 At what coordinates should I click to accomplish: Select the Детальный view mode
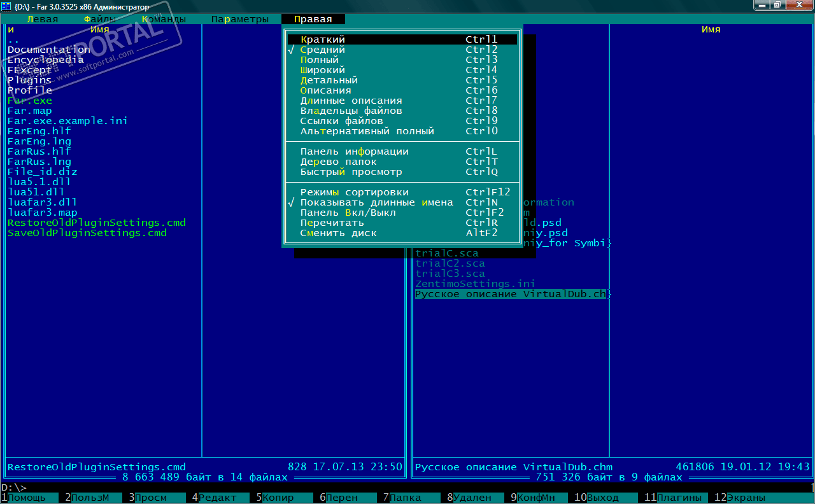pos(402,80)
